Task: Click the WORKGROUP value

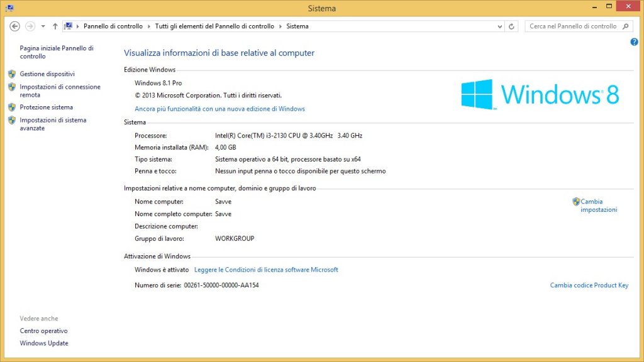Action: (x=235, y=238)
